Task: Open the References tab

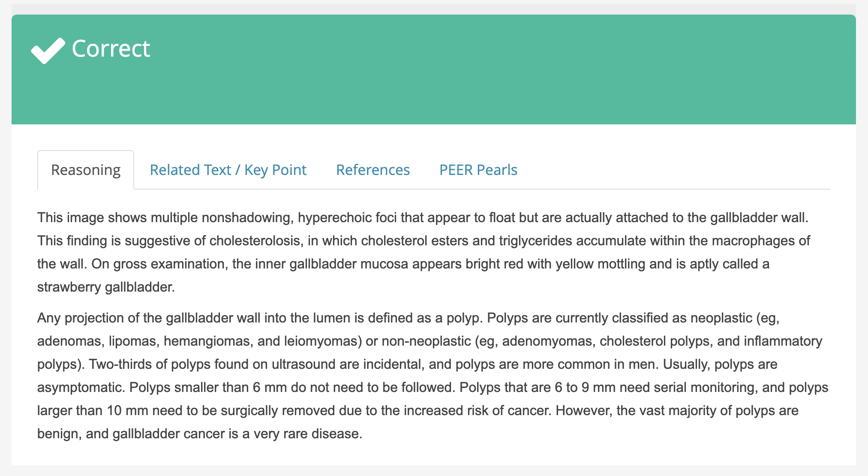Action: click(x=373, y=170)
